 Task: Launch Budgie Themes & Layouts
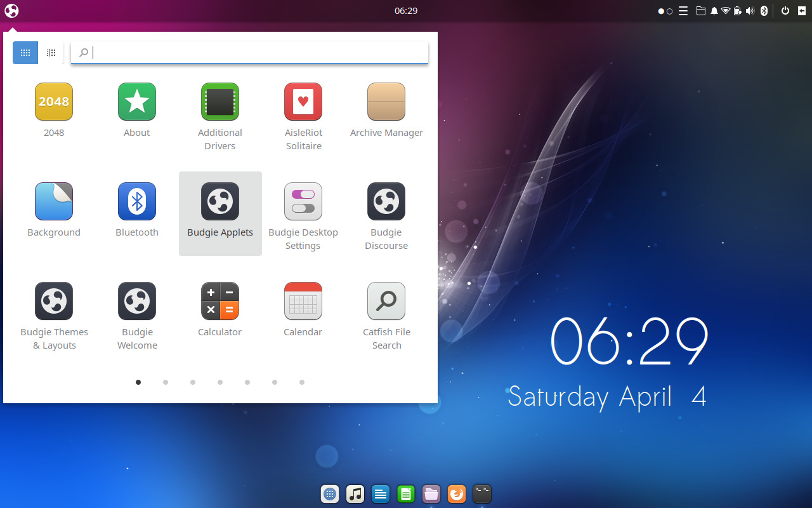tap(54, 301)
